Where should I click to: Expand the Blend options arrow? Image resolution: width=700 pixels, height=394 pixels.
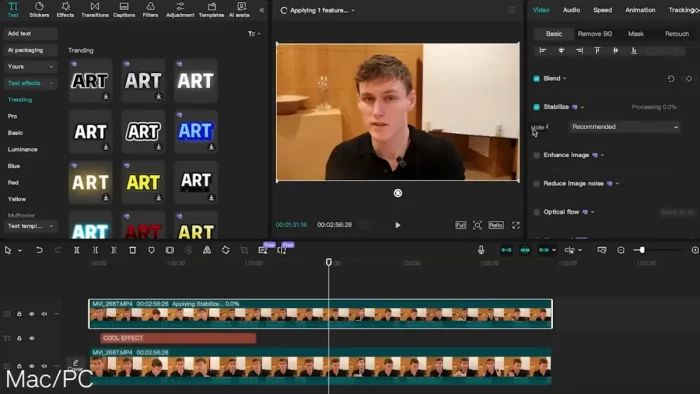[x=565, y=79]
